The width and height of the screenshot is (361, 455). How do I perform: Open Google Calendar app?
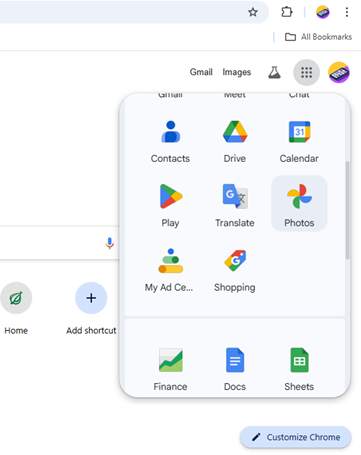(299, 142)
